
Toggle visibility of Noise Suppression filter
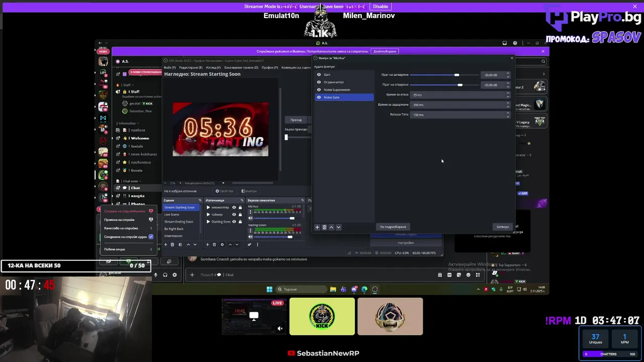pos(319,89)
